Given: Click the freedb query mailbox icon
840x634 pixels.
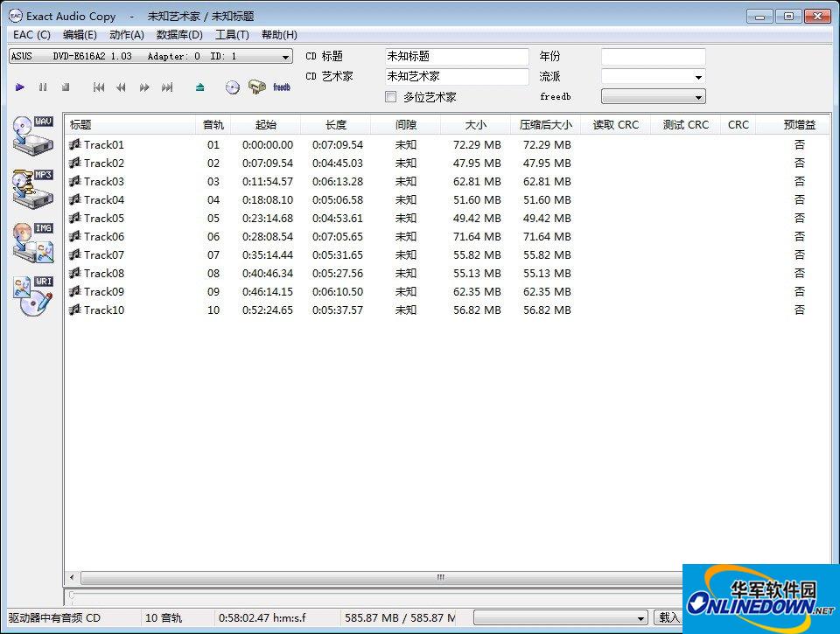Looking at the screenshot, I should tap(257, 87).
